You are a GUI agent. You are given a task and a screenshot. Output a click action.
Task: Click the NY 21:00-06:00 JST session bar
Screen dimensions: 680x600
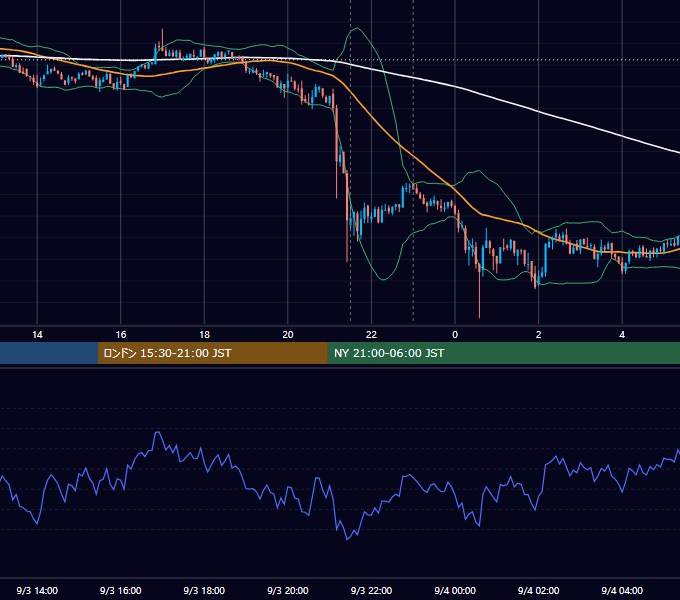pyautogui.click(x=503, y=353)
